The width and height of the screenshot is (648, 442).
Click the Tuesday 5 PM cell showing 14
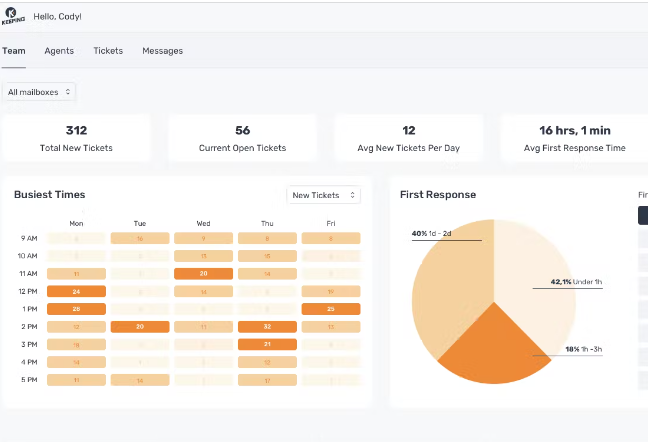[140, 380]
